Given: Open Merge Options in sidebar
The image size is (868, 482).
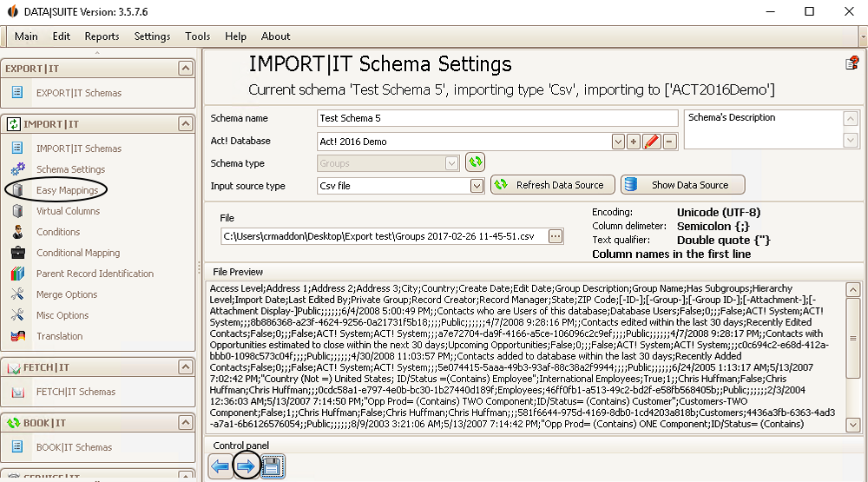Looking at the screenshot, I should coord(67,294).
